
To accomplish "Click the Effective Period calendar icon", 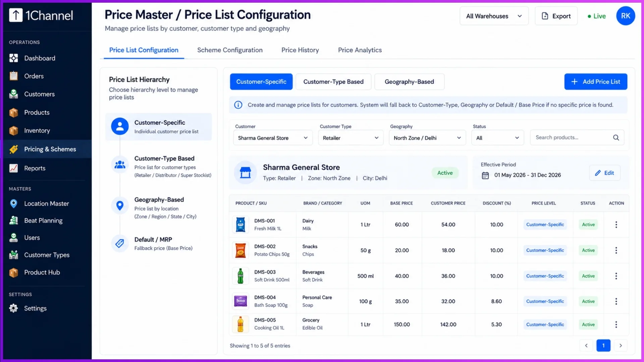I will coord(485,175).
